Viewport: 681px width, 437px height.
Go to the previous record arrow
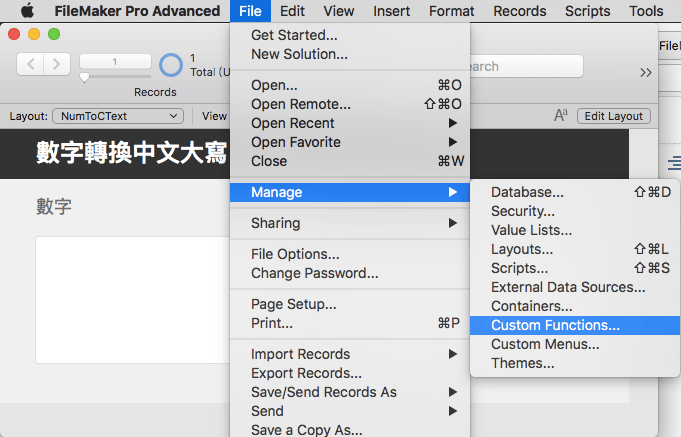31,65
